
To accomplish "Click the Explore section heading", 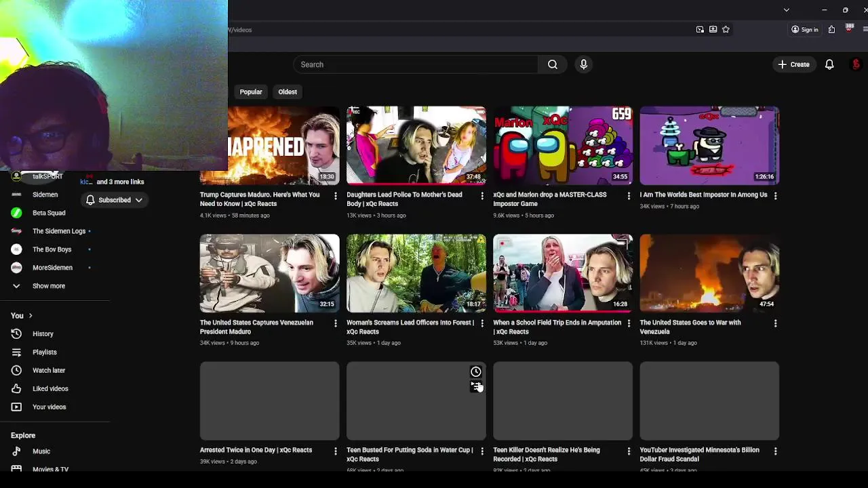I will coord(23,436).
